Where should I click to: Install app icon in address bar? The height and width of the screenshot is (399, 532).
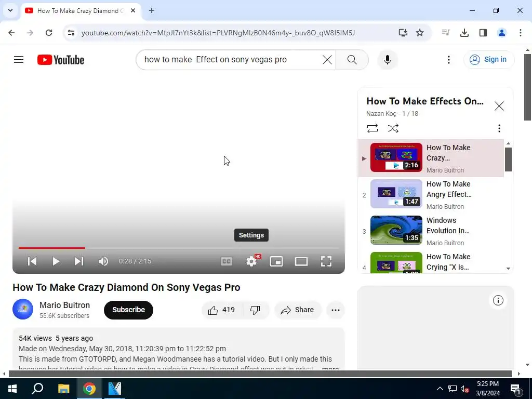(403, 33)
